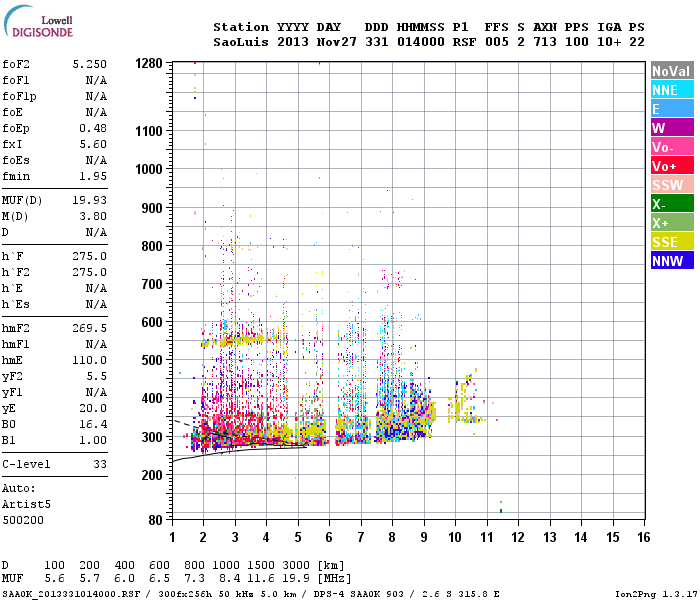This screenshot has height=600, width=700.
Task: Select the SSE yellow legend swatch
Action: pyautogui.click(x=672, y=242)
